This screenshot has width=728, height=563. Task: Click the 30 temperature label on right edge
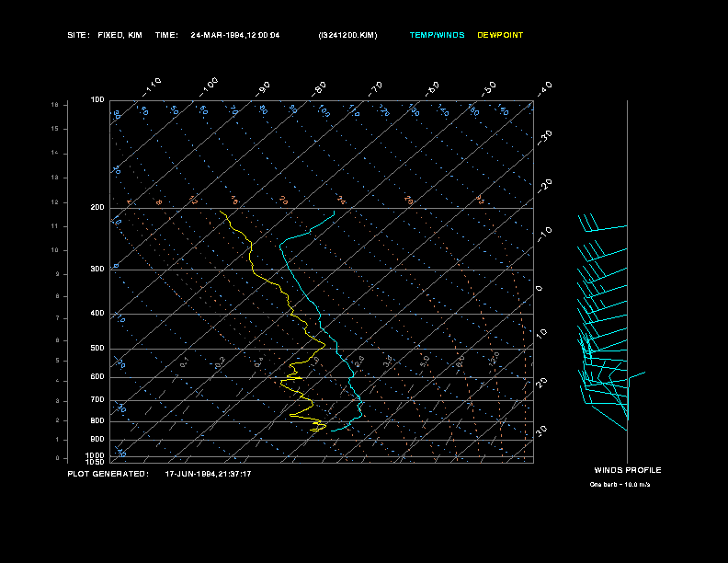coord(541,431)
